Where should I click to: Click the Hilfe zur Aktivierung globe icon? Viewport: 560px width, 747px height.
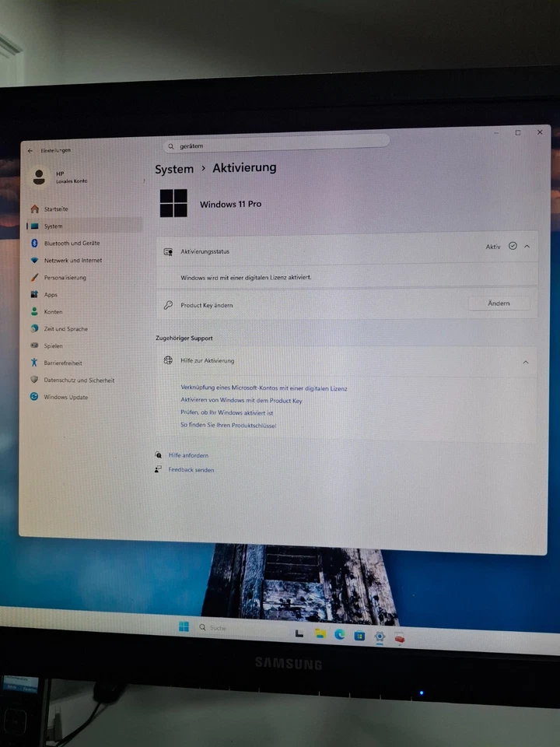tap(168, 360)
